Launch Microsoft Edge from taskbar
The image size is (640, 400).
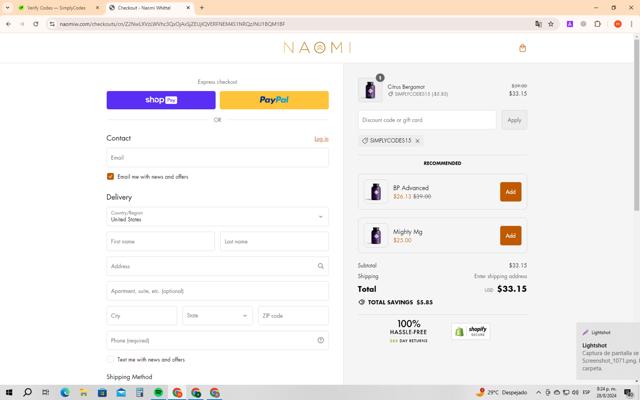(x=65, y=393)
